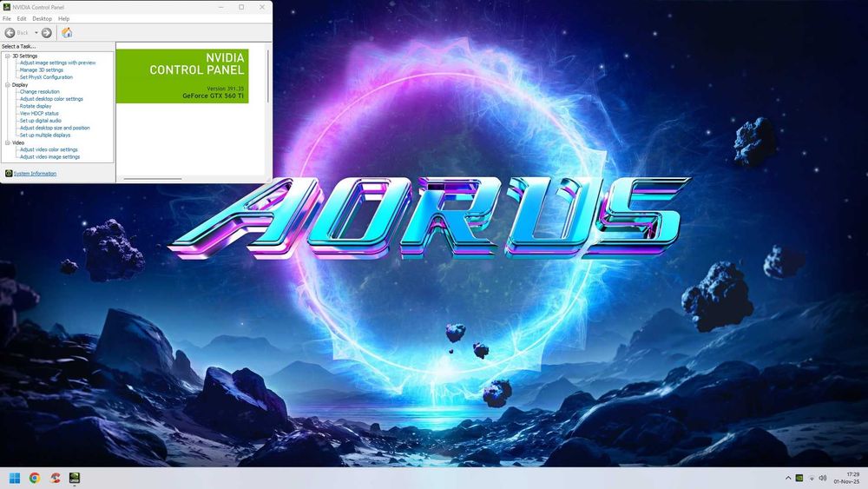868x489 pixels.
Task: Click the Forward arrow toolbar icon
Action: [47, 33]
